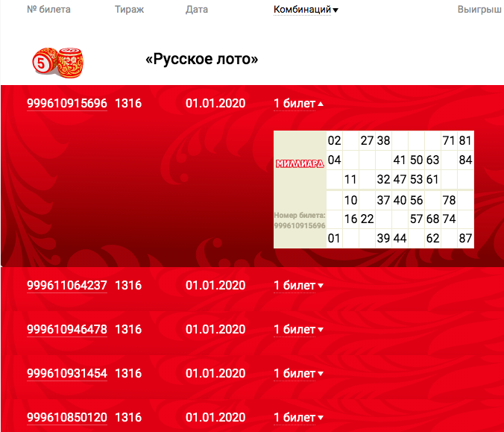Image resolution: width=504 pixels, height=432 pixels.
Task: Click number 71 on the ticket grid
Action: (x=449, y=140)
